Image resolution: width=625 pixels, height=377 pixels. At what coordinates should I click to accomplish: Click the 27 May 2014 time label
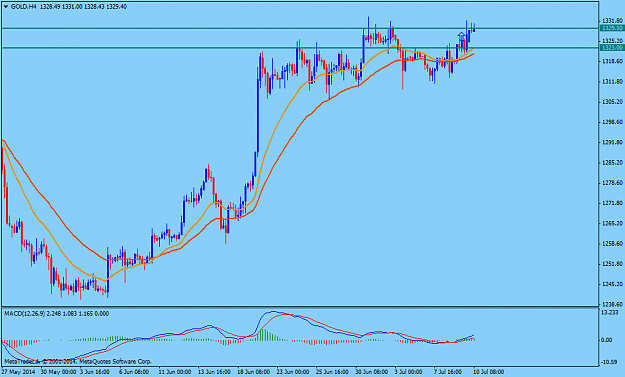(18, 372)
